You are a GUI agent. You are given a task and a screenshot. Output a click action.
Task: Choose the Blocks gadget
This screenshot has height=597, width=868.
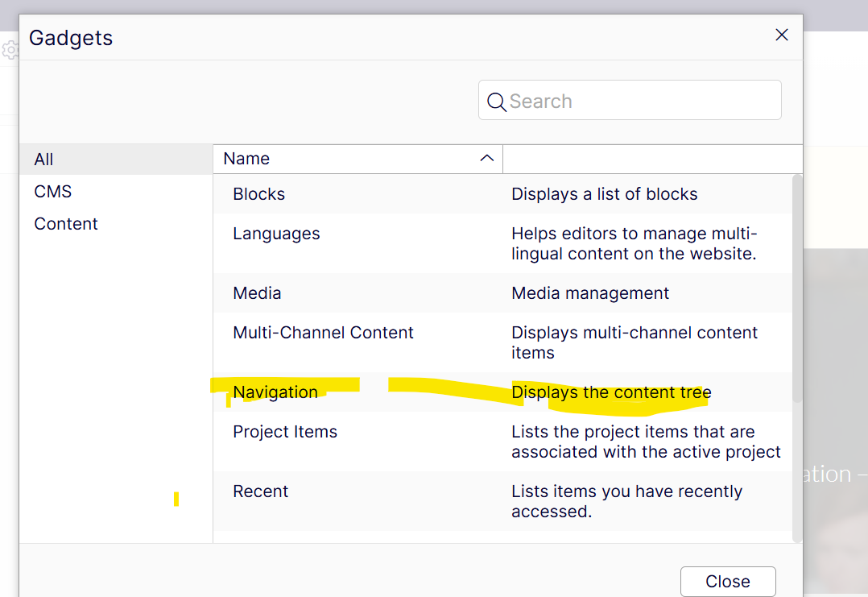(258, 194)
